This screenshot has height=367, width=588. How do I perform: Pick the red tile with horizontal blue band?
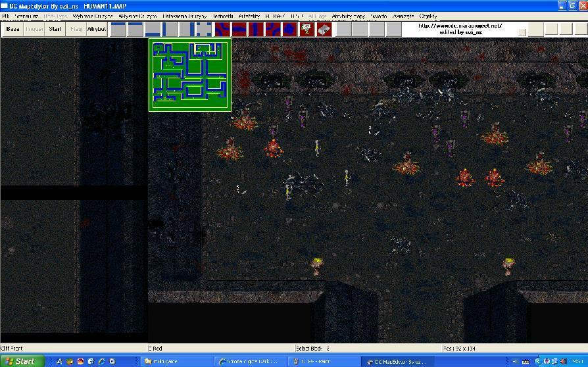click(239, 29)
